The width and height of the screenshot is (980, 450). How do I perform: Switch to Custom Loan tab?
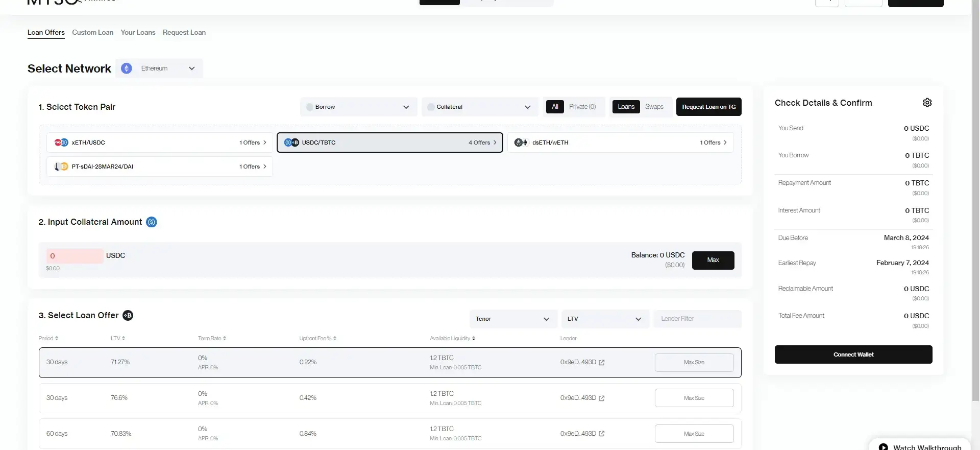click(92, 32)
